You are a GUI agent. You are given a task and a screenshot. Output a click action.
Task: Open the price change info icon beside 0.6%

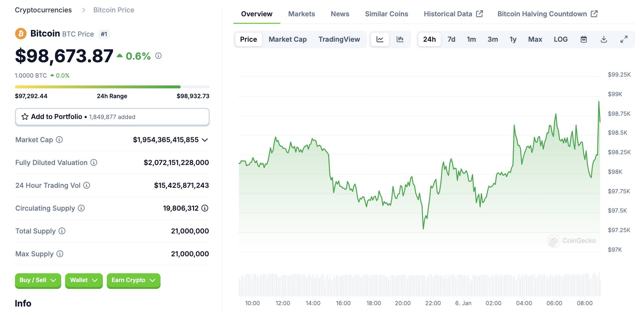[158, 56]
